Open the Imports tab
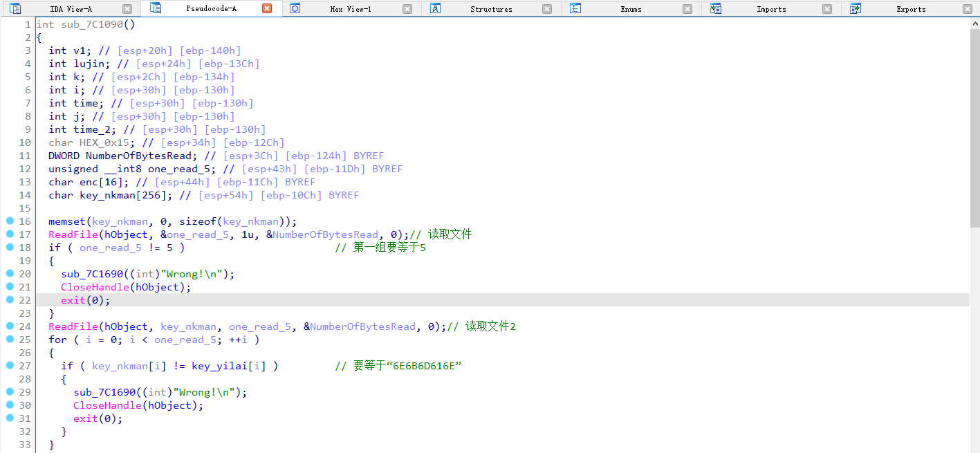The width and height of the screenshot is (980, 453). [x=770, y=9]
